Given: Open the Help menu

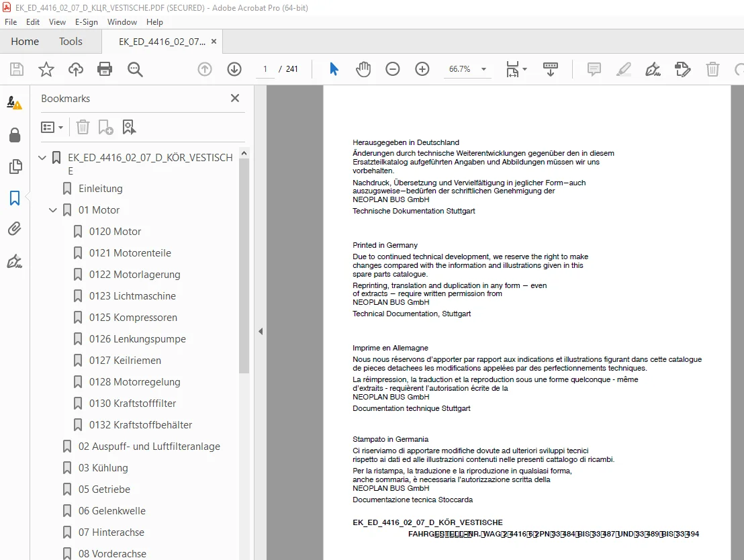Looking at the screenshot, I should click(x=154, y=22).
